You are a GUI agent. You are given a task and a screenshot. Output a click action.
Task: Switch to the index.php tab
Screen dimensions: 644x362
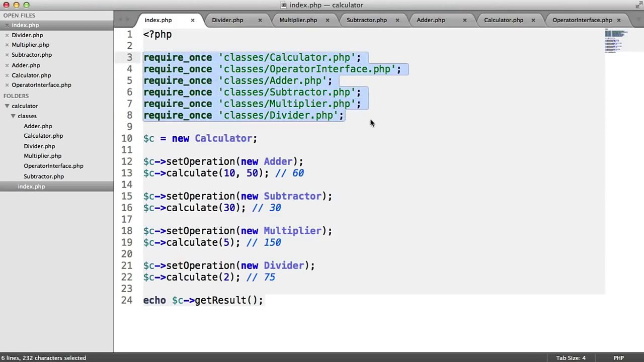click(x=158, y=20)
